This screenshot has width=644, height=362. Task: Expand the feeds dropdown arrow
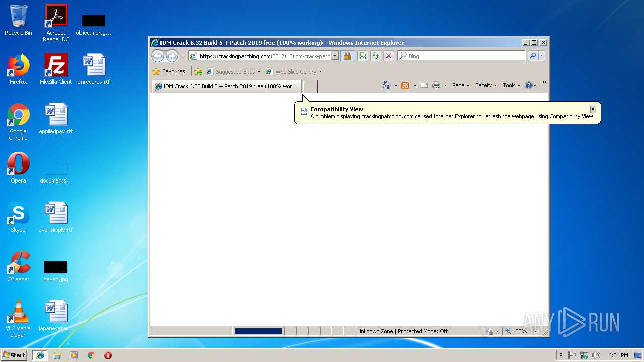(x=415, y=85)
